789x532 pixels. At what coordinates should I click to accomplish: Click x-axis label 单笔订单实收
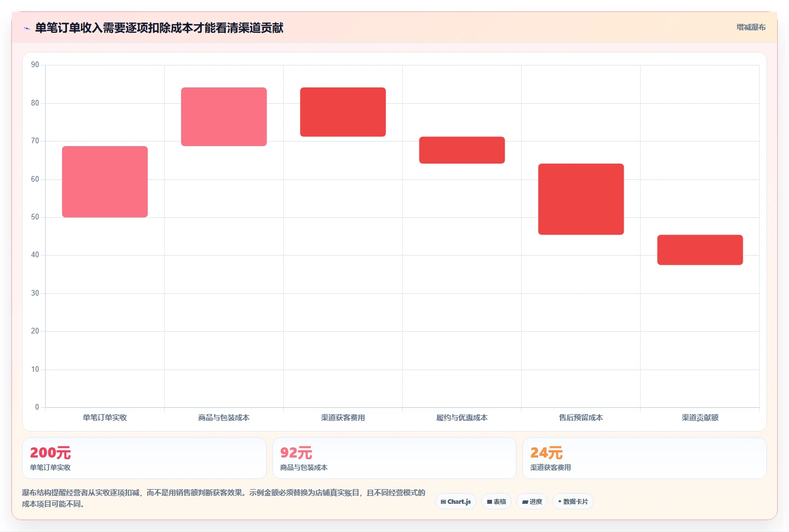(105, 417)
